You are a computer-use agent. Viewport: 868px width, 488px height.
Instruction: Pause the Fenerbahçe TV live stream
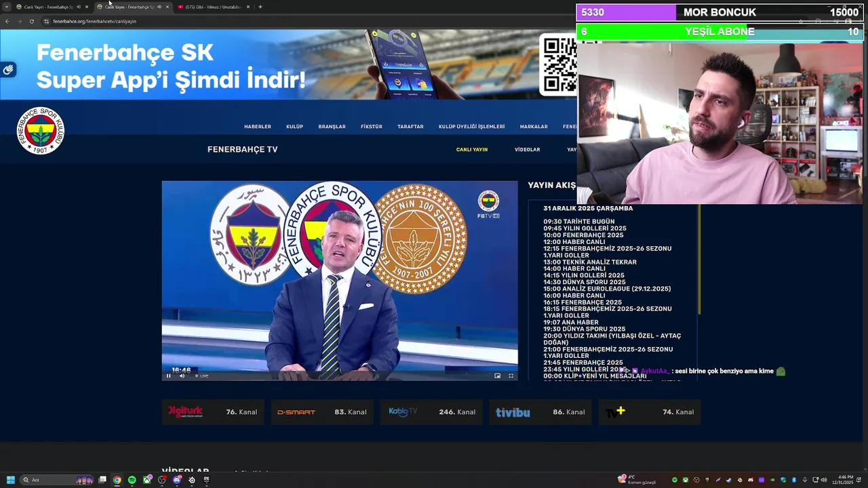click(168, 375)
